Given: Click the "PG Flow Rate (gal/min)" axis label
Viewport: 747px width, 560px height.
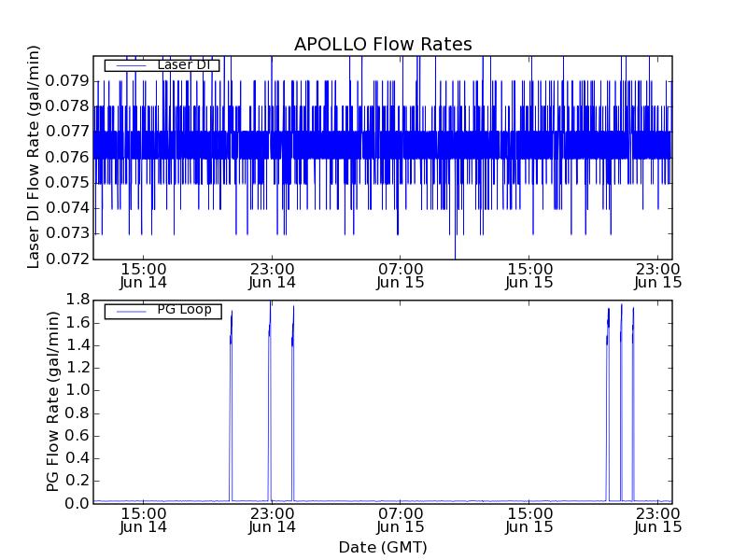Looking at the screenshot, I should pos(52,401).
